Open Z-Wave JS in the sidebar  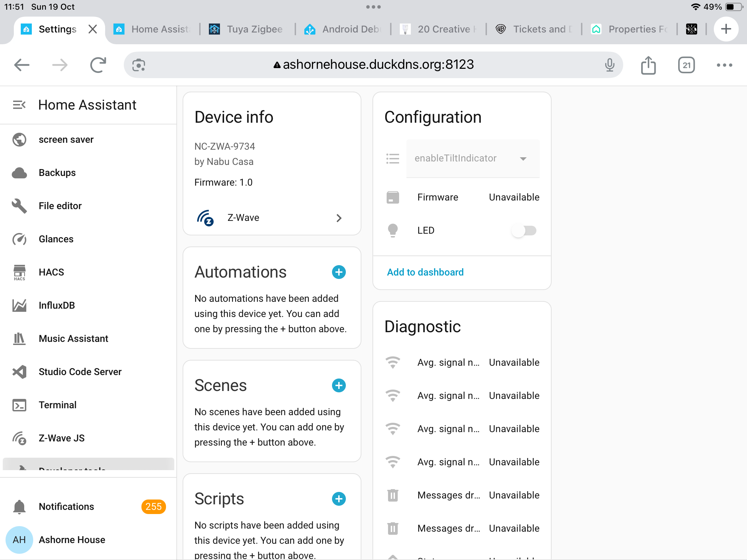pyautogui.click(x=62, y=438)
